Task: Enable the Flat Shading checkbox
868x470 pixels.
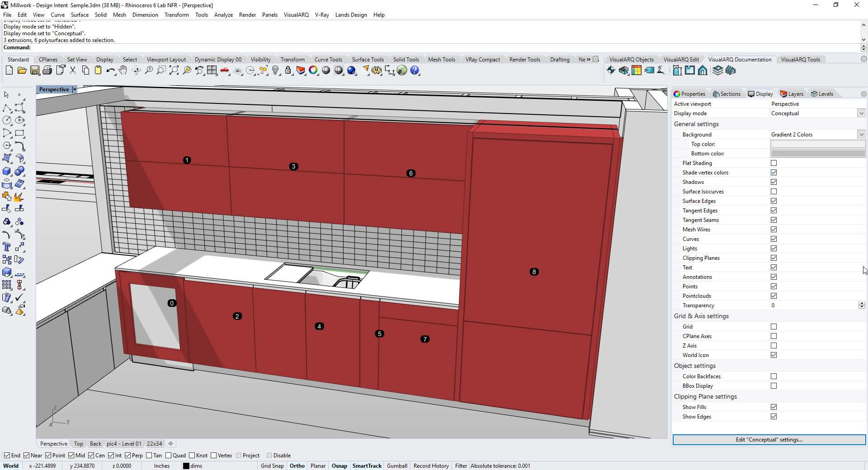Action: pos(774,163)
